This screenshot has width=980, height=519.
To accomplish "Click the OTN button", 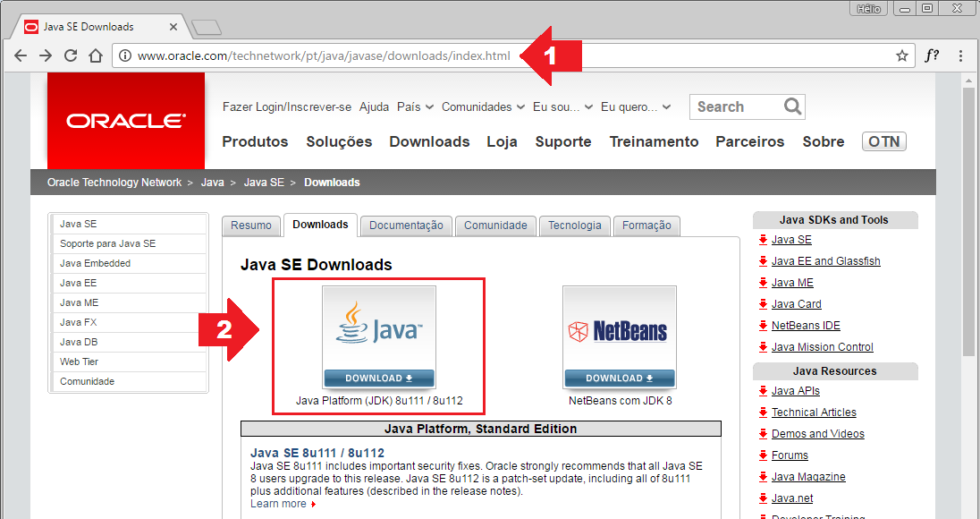I will pos(883,142).
